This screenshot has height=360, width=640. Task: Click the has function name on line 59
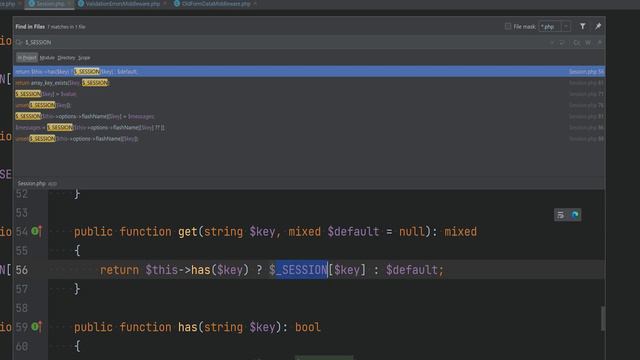[x=188, y=327]
